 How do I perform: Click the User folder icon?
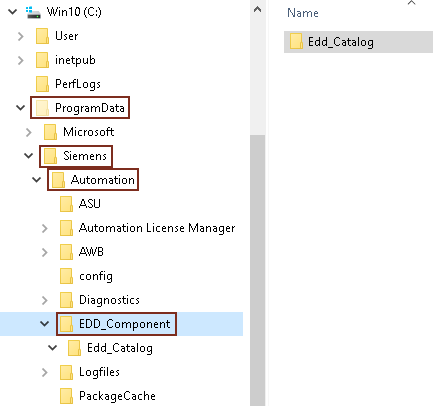click(42, 36)
